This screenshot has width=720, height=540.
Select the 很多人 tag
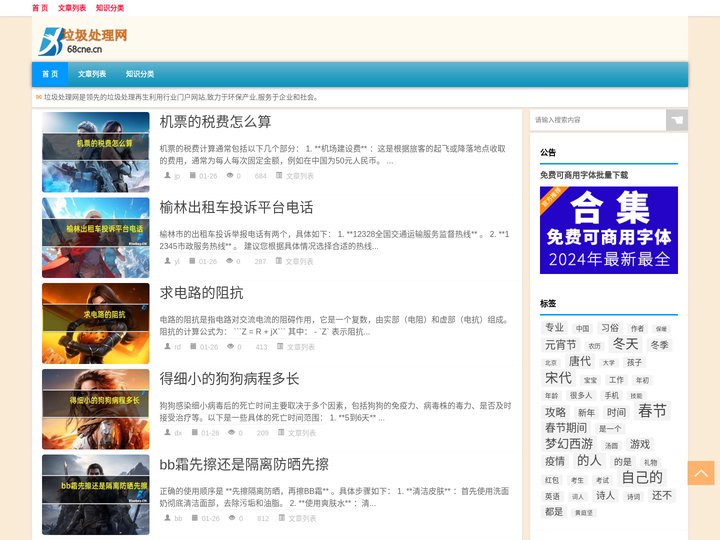(x=581, y=395)
